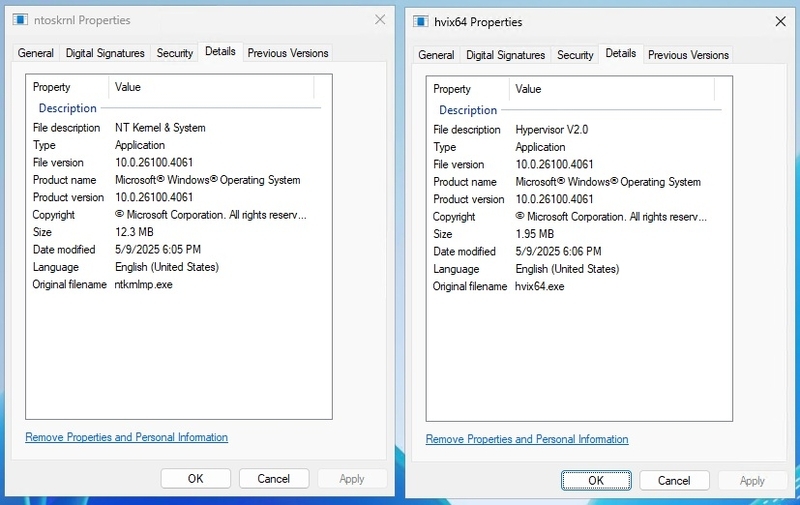
Task: Click Cancel in hvix64 Properties
Action: (674, 481)
